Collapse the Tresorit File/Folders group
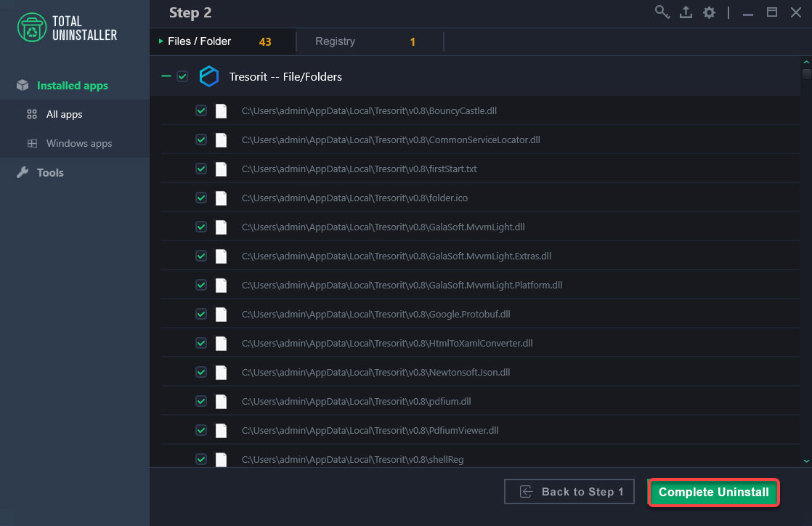Image resolution: width=812 pixels, height=526 pixels. (x=166, y=76)
